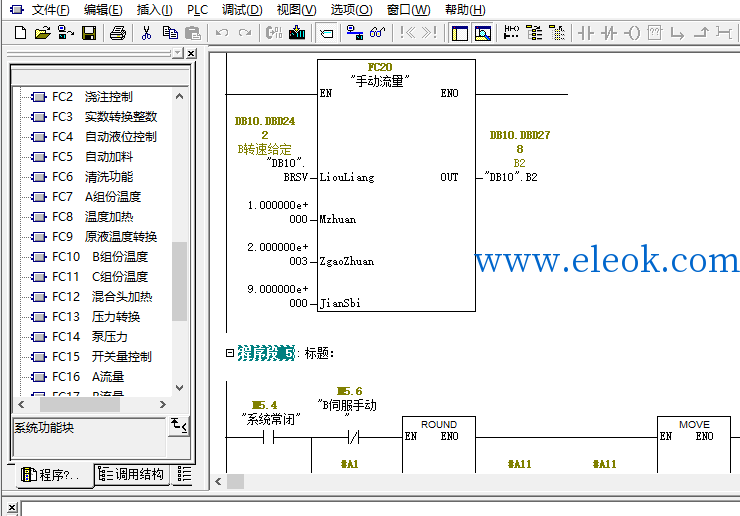Click the Go to previous error icon

point(407,33)
